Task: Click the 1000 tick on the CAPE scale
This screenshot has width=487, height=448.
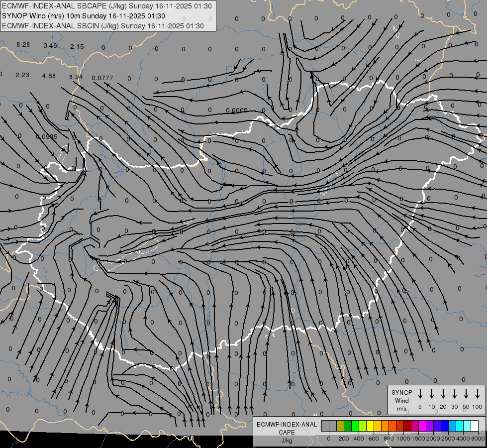Action: click(x=403, y=439)
